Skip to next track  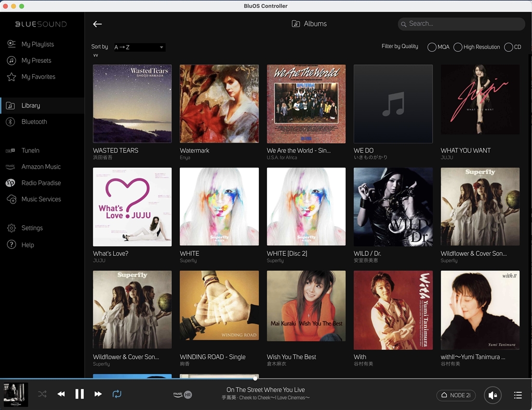click(x=98, y=394)
